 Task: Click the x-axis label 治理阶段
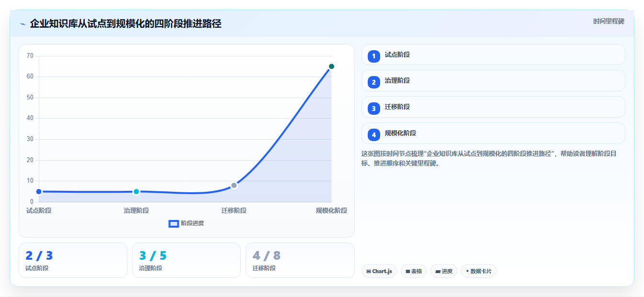coord(136,210)
